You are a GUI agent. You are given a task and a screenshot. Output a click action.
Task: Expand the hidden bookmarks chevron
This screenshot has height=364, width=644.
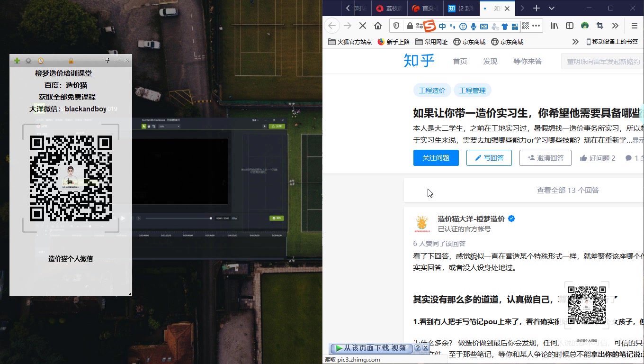(575, 42)
